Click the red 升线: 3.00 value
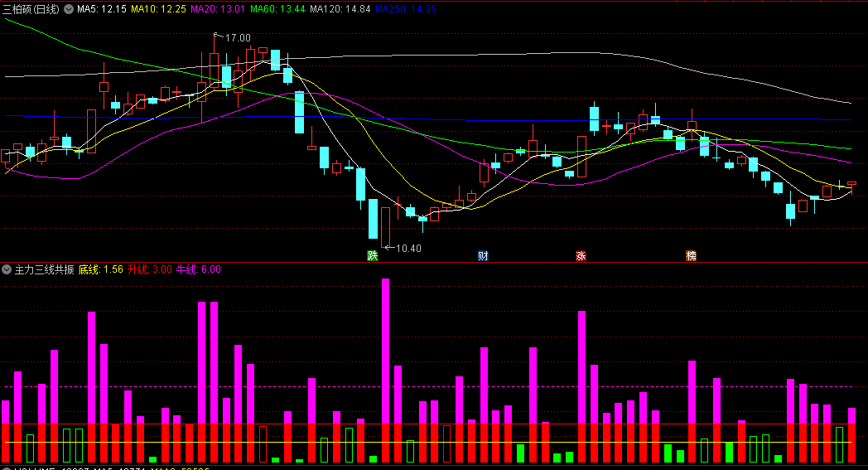The image size is (868, 470). pyautogui.click(x=149, y=270)
